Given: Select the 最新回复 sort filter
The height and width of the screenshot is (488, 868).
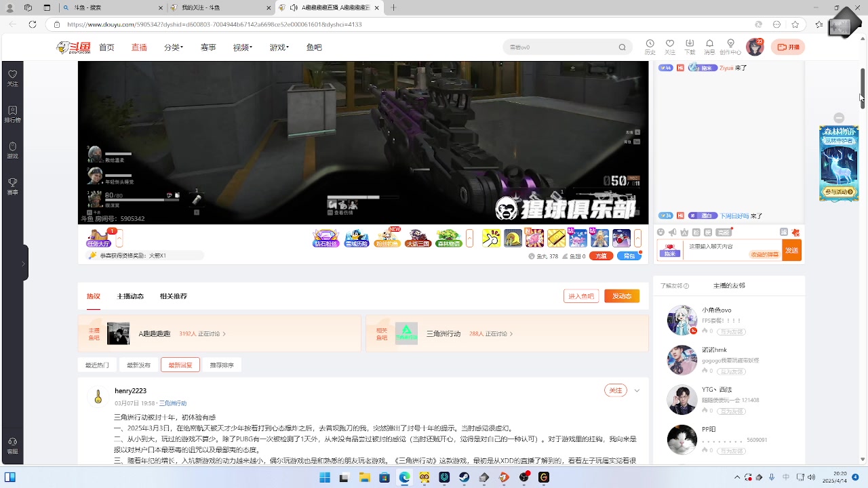Looking at the screenshot, I should 180,365.
